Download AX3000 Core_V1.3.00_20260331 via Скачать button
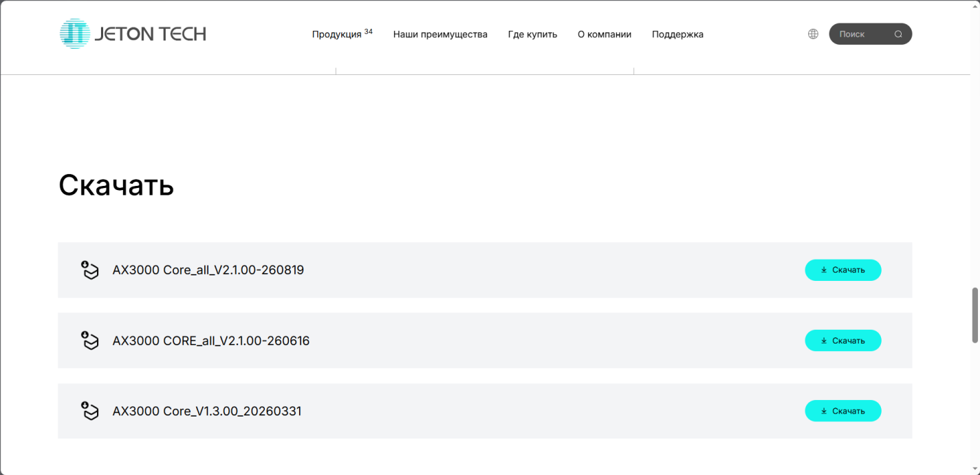980x475 pixels. [x=842, y=411]
